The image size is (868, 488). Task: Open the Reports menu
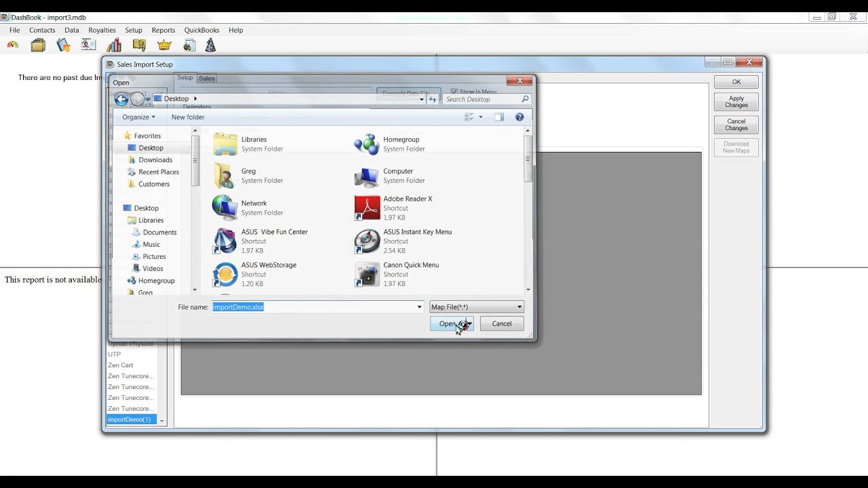click(x=163, y=30)
